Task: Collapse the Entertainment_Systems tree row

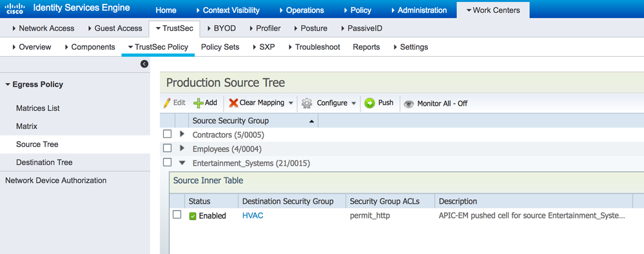Action: [182, 162]
